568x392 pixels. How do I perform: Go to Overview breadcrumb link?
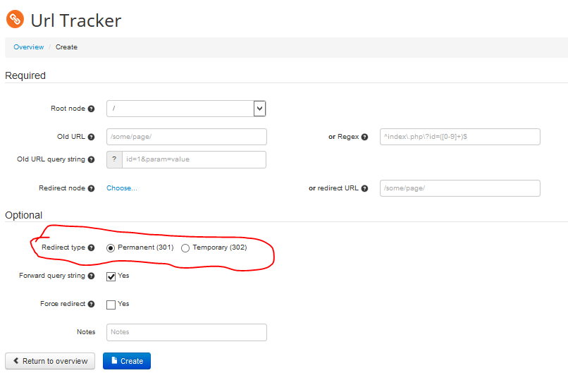coord(28,47)
